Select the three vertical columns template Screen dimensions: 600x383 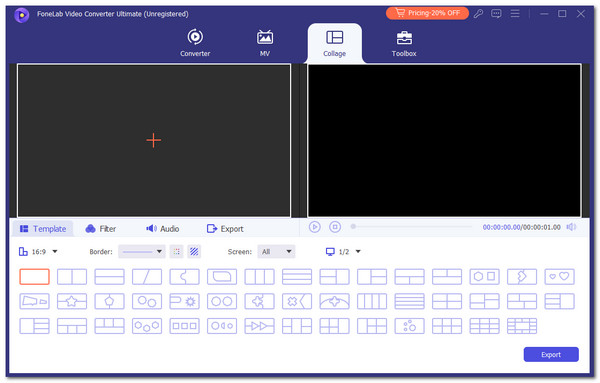pyautogui.click(x=259, y=277)
